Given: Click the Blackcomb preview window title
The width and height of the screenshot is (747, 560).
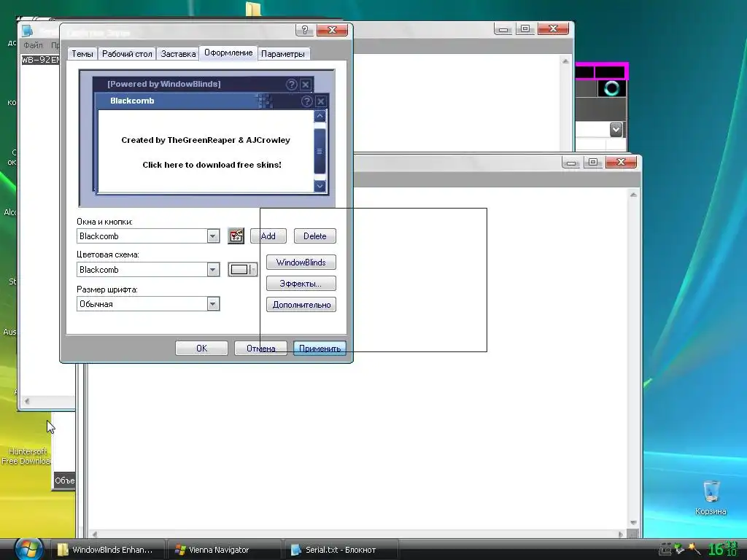Looking at the screenshot, I should coord(132,101).
